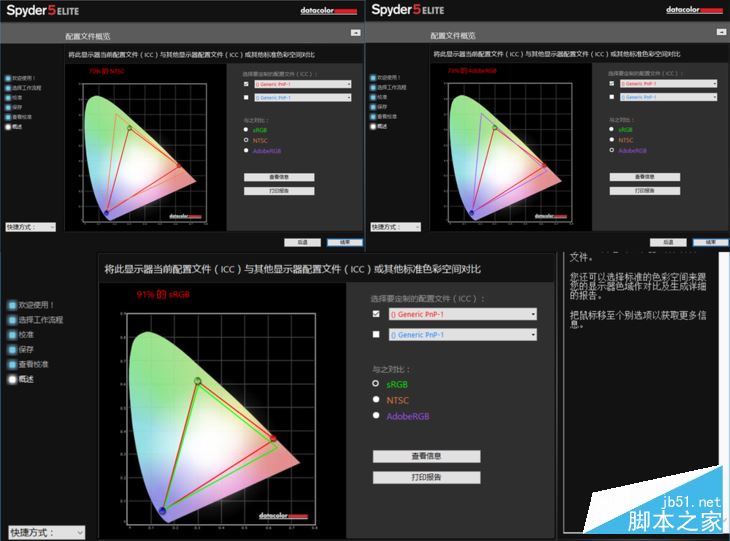Select 保存 step icon in bottom window sidebar

tap(12, 350)
